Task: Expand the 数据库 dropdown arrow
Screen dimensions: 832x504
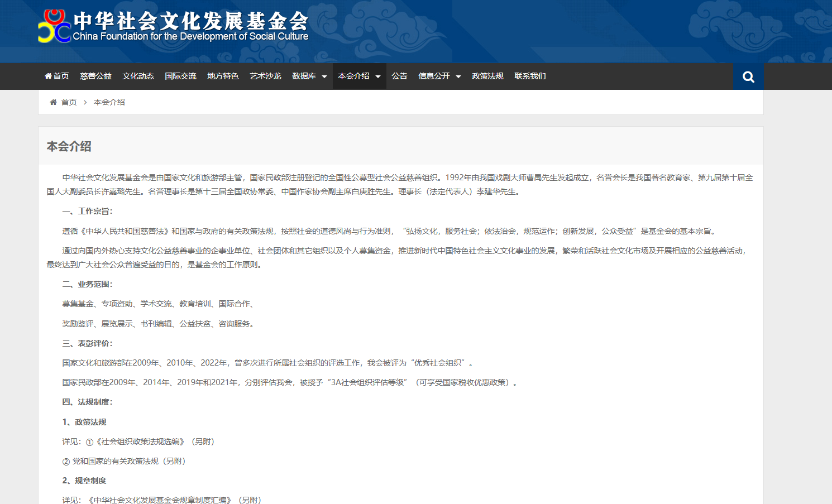Action: 324,76
